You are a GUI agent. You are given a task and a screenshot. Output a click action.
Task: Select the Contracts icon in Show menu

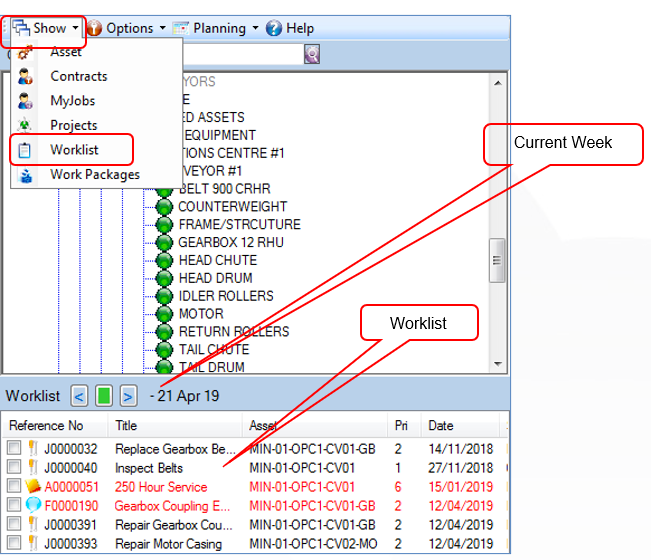click(x=25, y=76)
